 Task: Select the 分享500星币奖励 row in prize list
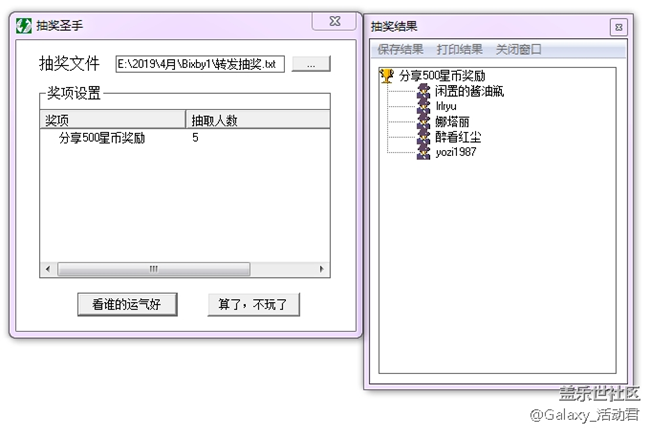(x=185, y=138)
